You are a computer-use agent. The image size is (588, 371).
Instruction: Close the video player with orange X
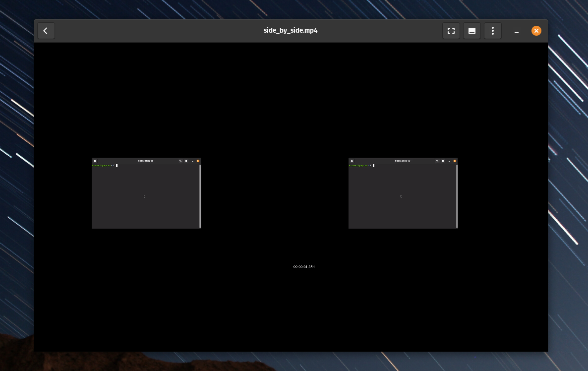coord(536,31)
